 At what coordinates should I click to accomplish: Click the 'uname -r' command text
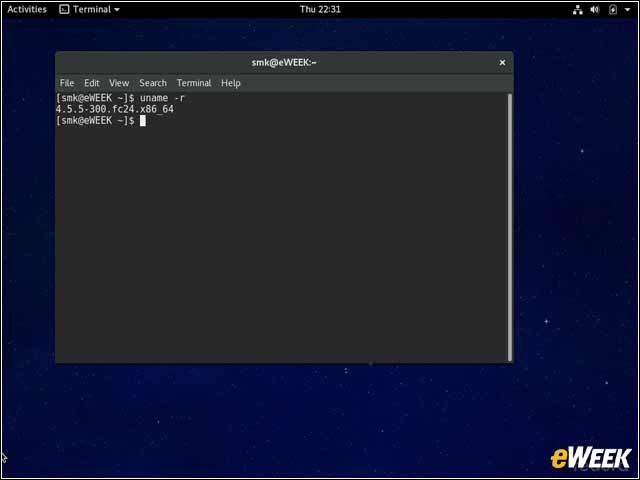[162, 98]
